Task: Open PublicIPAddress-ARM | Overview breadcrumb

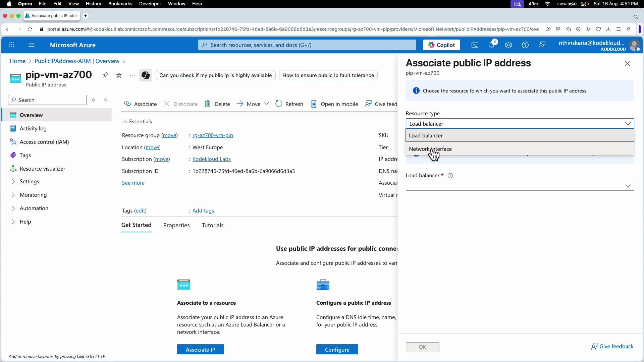Action: click(77, 61)
